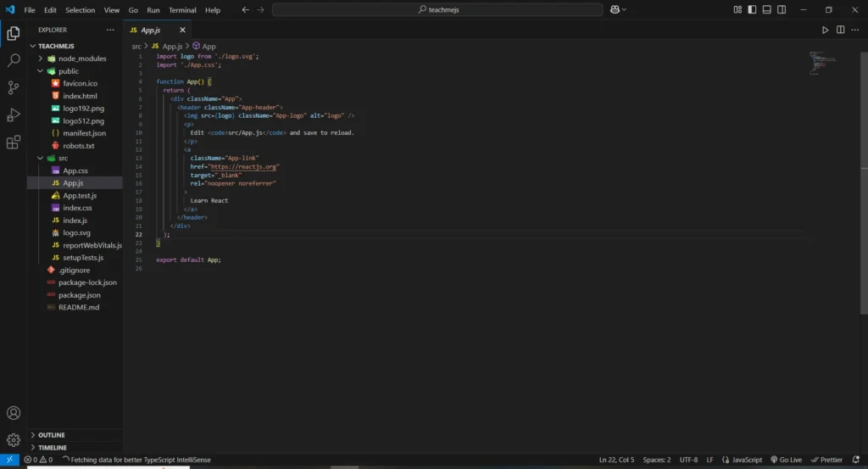Image resolution: width=868 pixels, height=469 pixels.
Task: Open index.js in the explorer
Action: (x=75, y=221)
